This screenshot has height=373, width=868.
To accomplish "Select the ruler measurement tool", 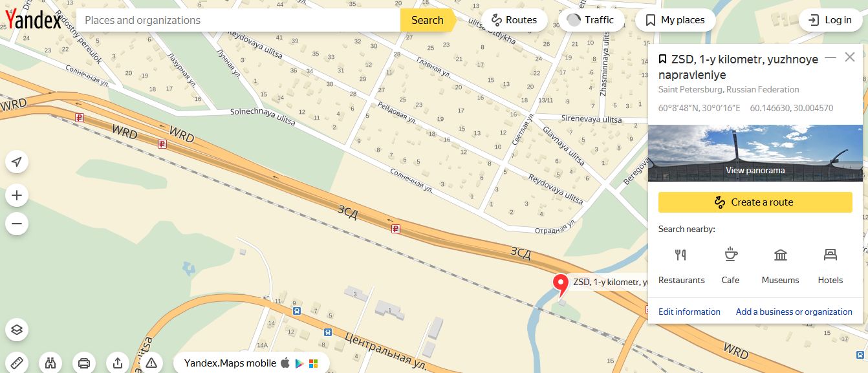I will pos(17,363).
